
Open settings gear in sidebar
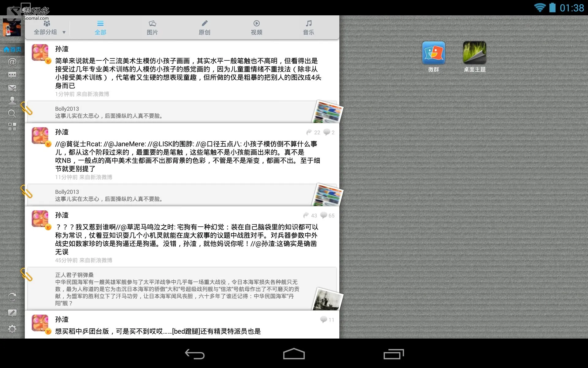(12, 329)
